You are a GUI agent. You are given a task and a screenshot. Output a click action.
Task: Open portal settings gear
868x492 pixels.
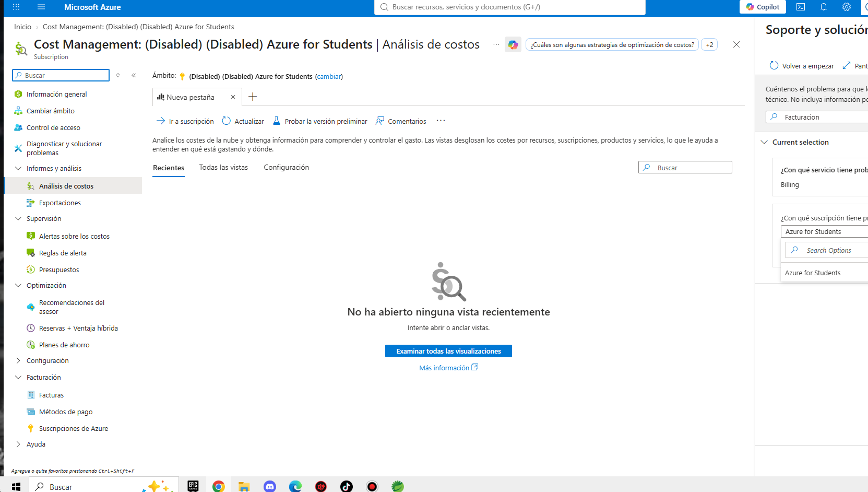pos(847,7)
